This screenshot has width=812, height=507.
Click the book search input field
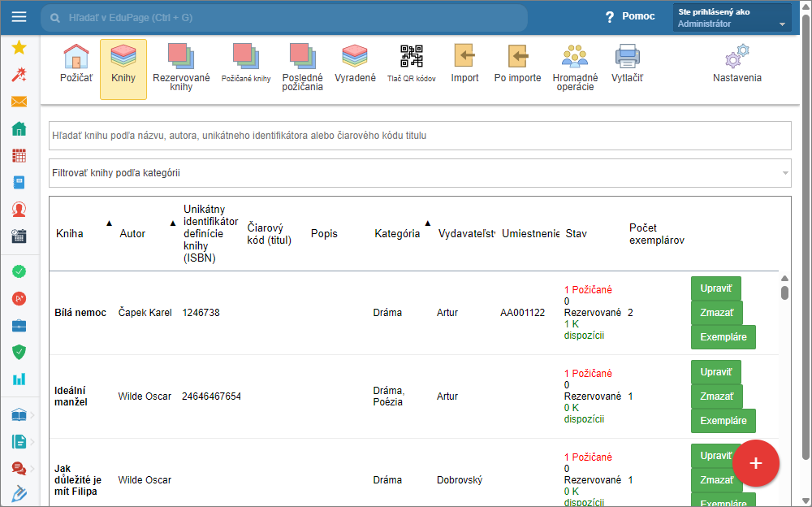pos(419,136)
